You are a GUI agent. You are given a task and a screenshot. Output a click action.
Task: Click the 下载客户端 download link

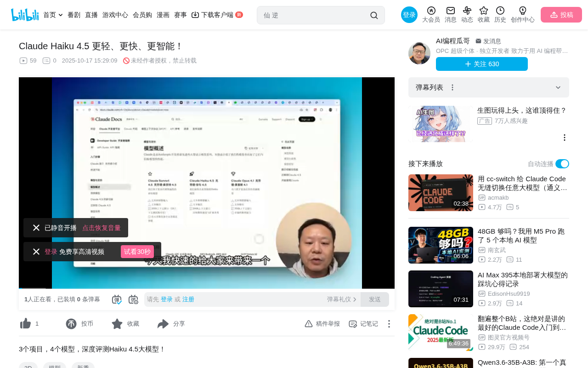217,15
